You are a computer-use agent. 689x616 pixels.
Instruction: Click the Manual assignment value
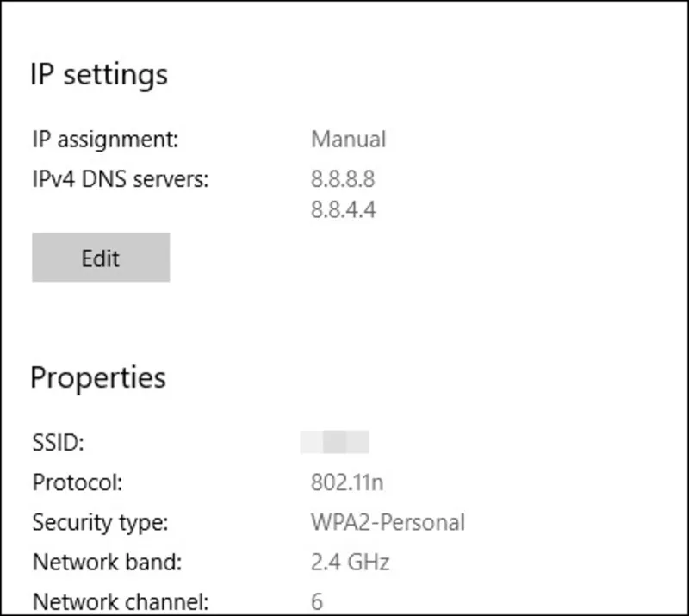(348, 139)
